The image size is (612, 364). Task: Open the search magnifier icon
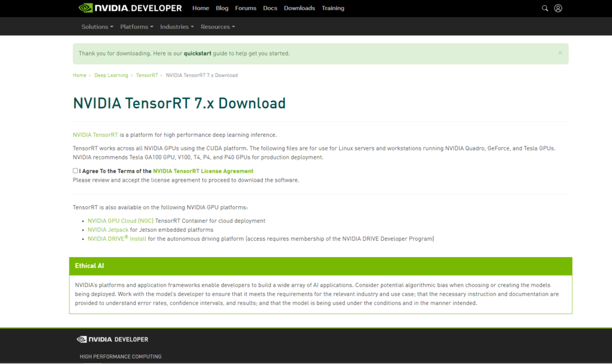point(544,8)
